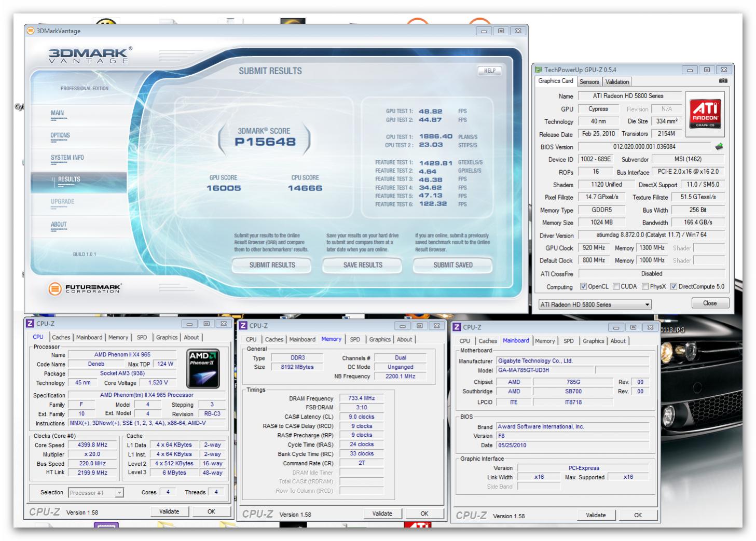Open Graphics tab in the CPU-Z processor window
Screen dimensions: 756x541
(167, 337)
